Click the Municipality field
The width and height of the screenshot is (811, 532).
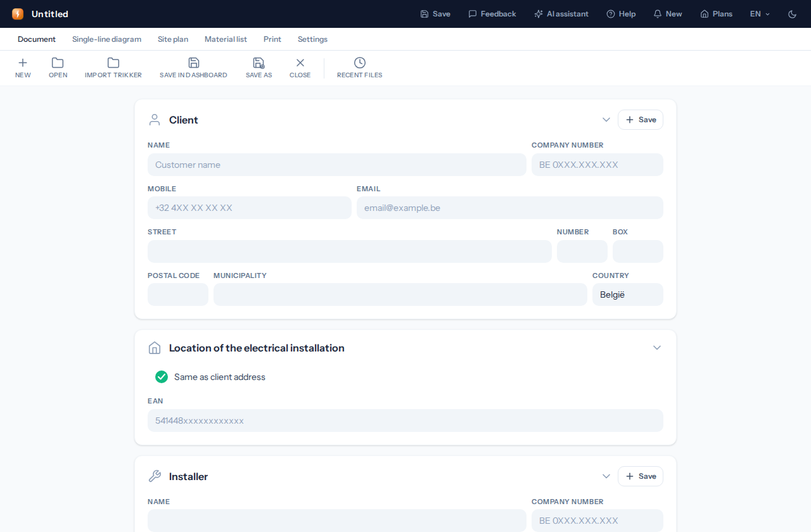pos(400,294)
